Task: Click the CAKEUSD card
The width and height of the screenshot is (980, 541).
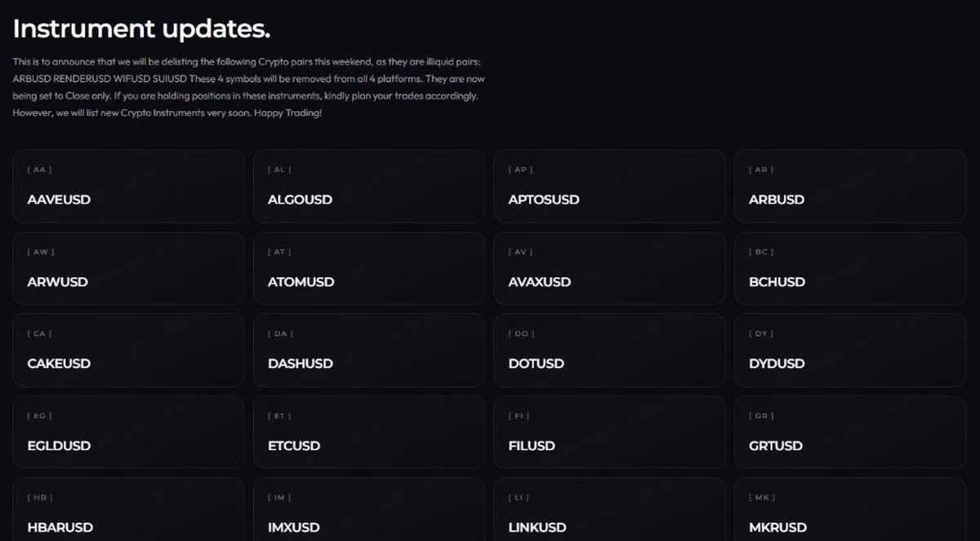Action: 128,351
